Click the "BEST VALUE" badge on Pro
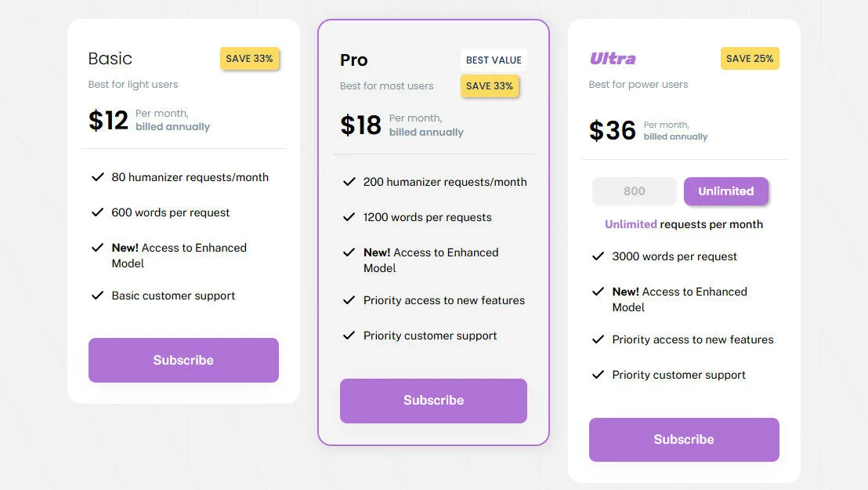868x490 pixels. pos(494,60)
